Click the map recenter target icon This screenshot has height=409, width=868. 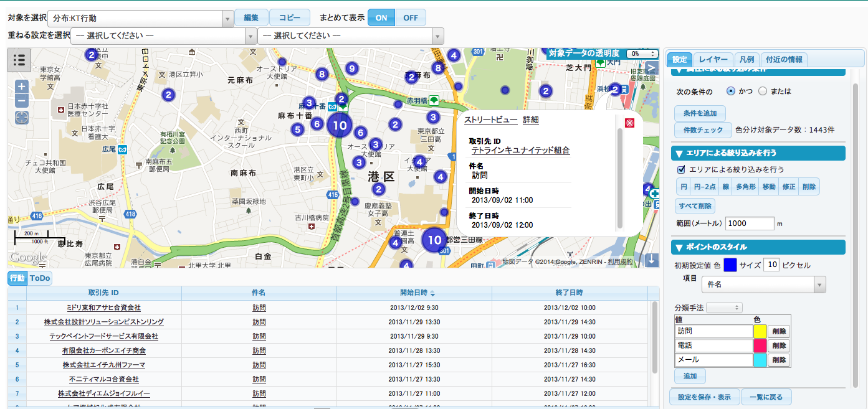click(22, 116)
